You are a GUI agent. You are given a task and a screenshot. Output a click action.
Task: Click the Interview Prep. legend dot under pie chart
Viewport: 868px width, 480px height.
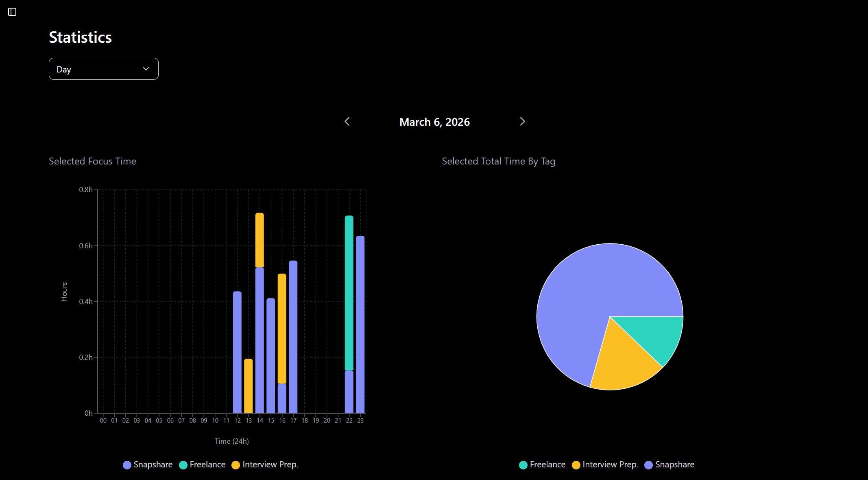[576, 465]
